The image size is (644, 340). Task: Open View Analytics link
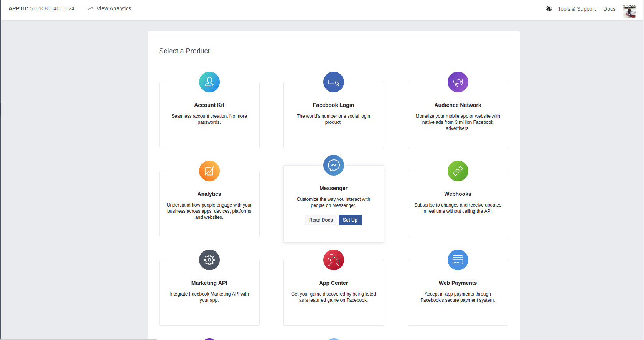pyautogui.click(x=114, y=8)
